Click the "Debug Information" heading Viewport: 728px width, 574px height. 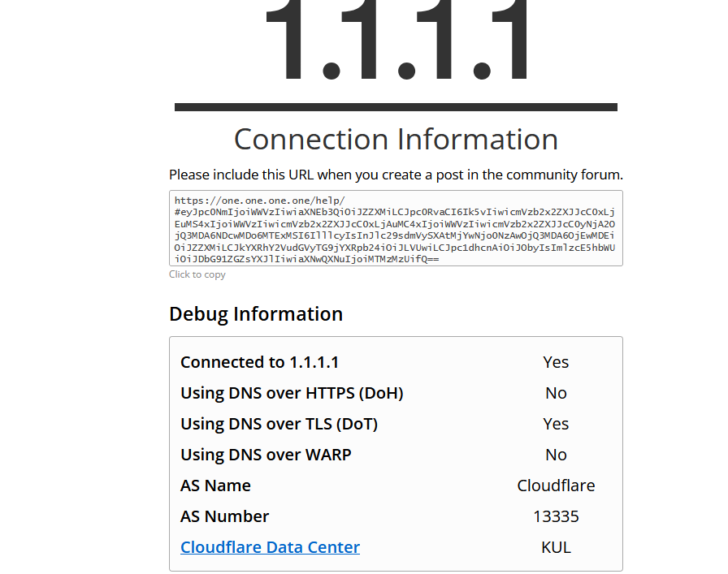tap(256, 314)
